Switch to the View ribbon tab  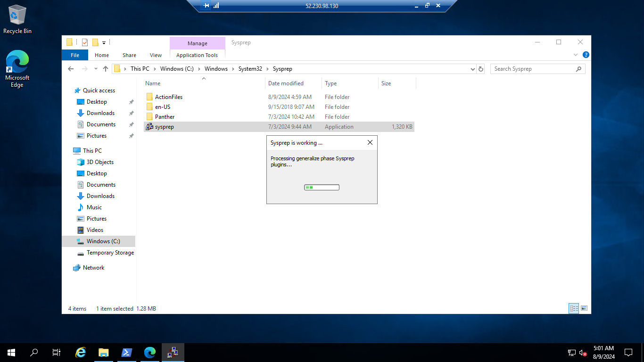pyautogui.click(x=156, y=55)
